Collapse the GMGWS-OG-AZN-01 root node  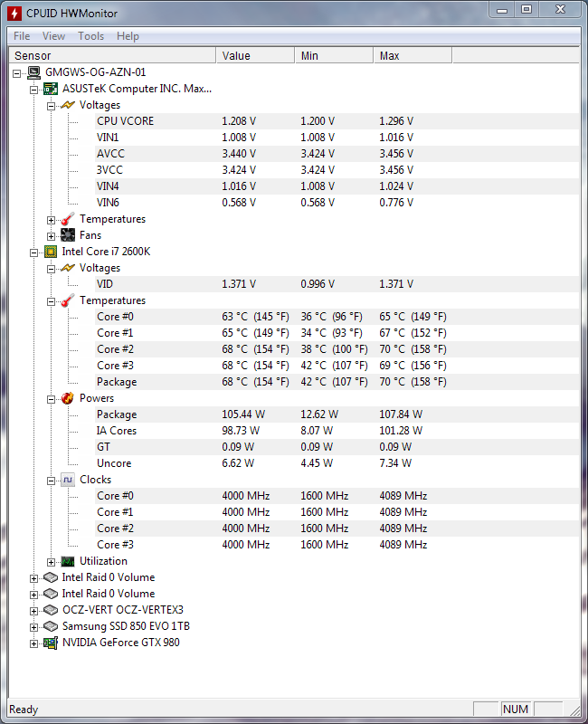tap(16, 73)
